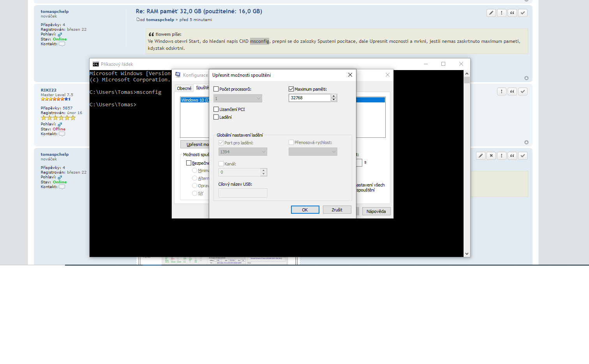
Task: Click the 'před 5 minutami' timestamp text
Action: click(196, 19)
